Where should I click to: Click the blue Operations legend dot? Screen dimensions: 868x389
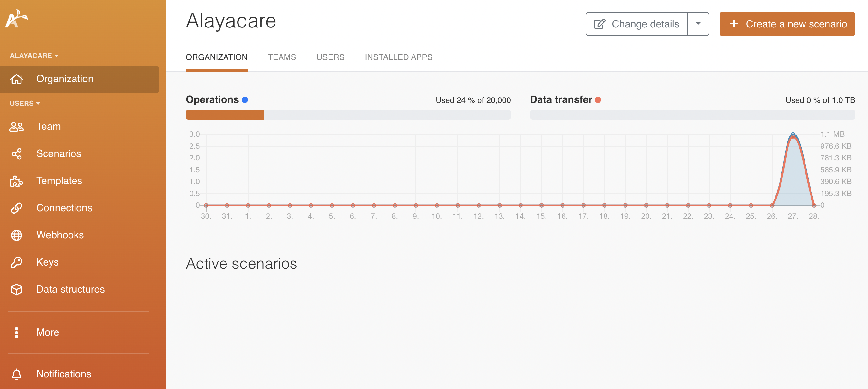pos(245,100)
